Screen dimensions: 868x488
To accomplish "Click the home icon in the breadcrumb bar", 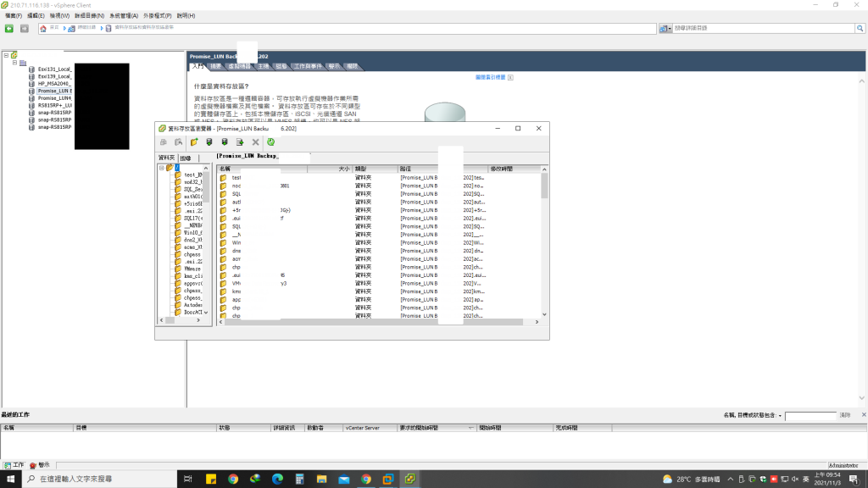I will pos(43,28).
